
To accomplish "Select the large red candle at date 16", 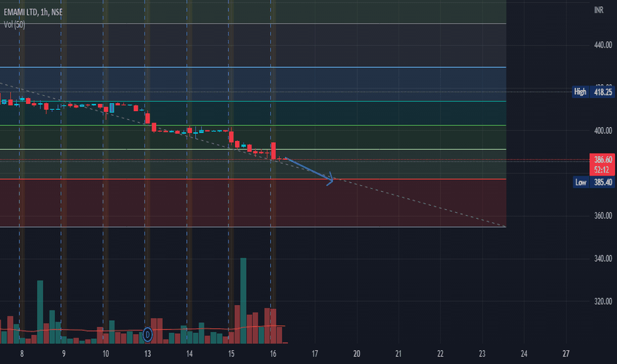I will tap(273, 151).
